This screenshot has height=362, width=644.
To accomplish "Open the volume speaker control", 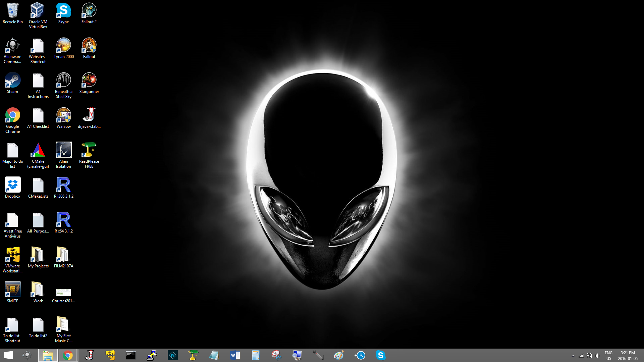I will 597,356.
